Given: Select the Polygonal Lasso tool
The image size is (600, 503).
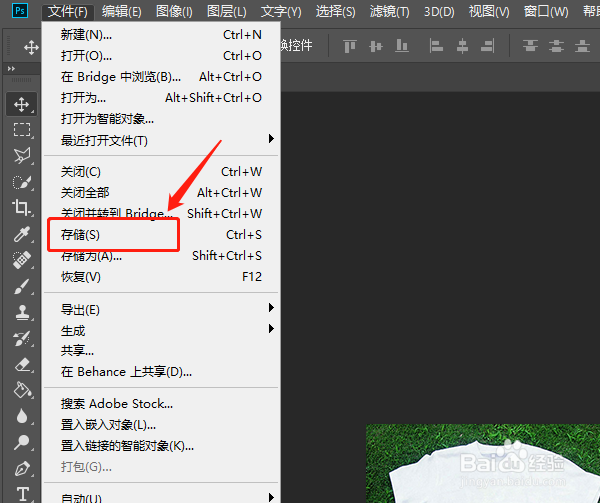Looking at the screenshot, I should coord(21,156).
